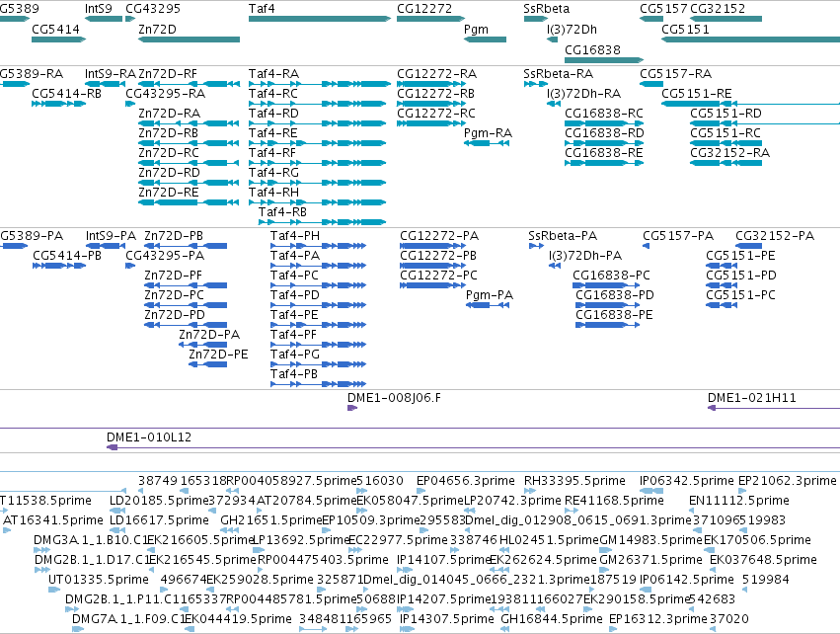Image resolution: width=840 pixels, height=634 pixels.
Task: Select the Zn72D-RA transcript label
Action: pos(170,114)
